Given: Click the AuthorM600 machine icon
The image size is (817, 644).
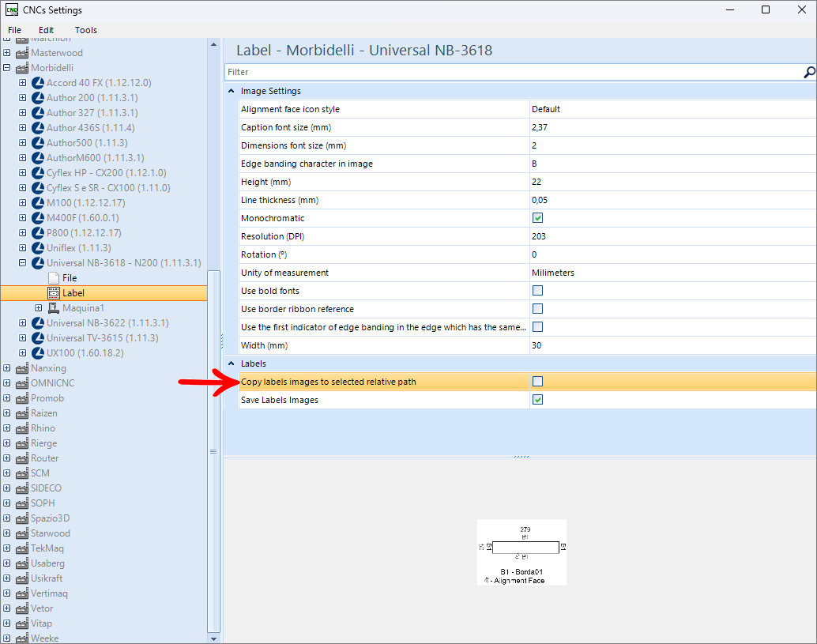Looking at the screenshot, I should tap(37, 158).
